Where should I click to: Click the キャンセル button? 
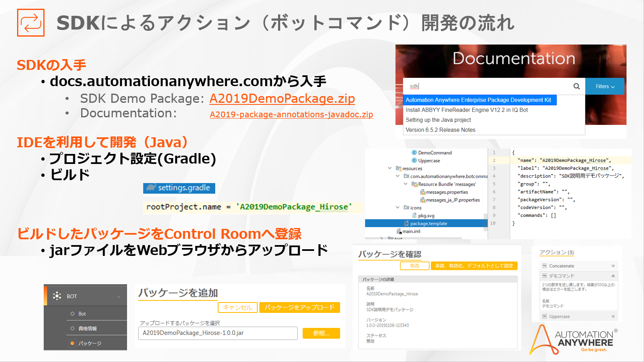tap(237, 307)
